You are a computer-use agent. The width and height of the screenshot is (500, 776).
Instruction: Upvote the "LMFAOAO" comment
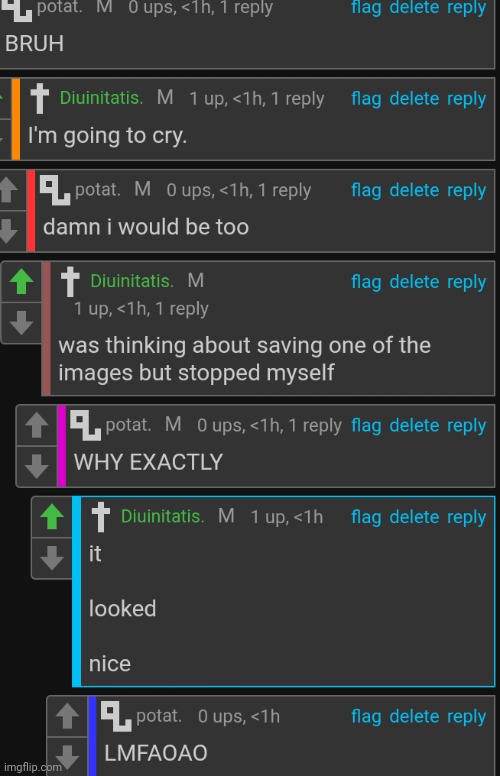pyautogui.click(x=67, y=716)
